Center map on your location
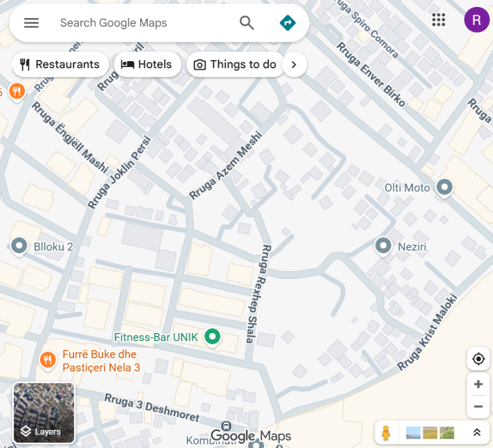493x448 pixels. [478, 359]
